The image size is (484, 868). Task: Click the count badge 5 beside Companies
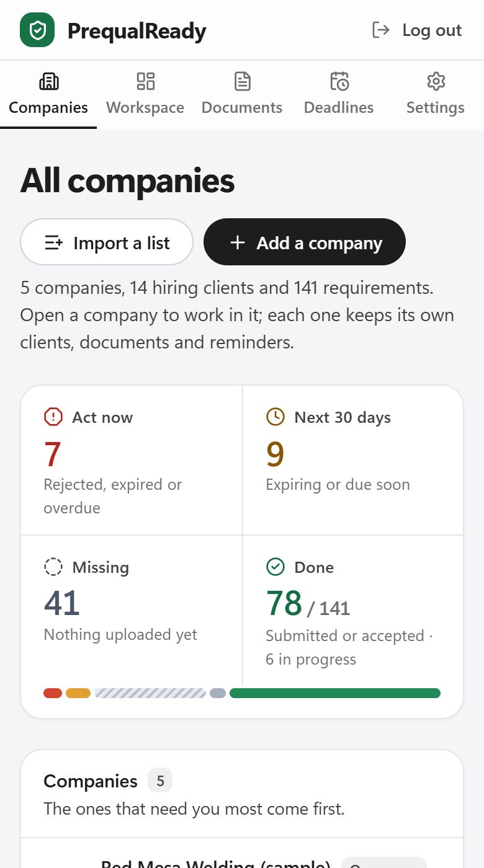coord(160,781)
